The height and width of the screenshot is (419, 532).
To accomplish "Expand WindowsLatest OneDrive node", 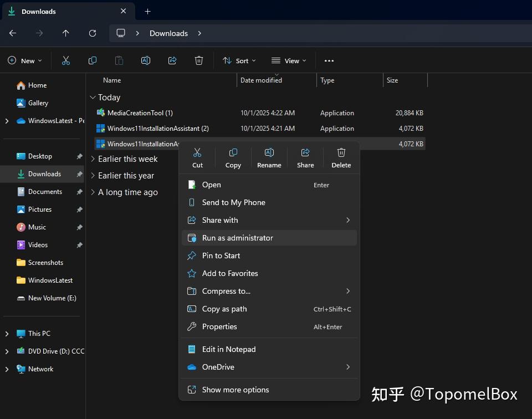I will tap(7, 120).
